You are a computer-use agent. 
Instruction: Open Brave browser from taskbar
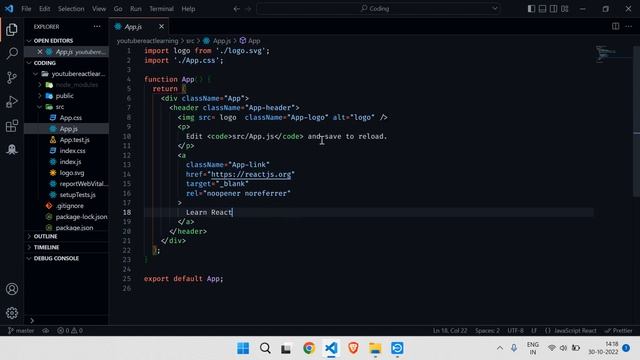(353, 348)
